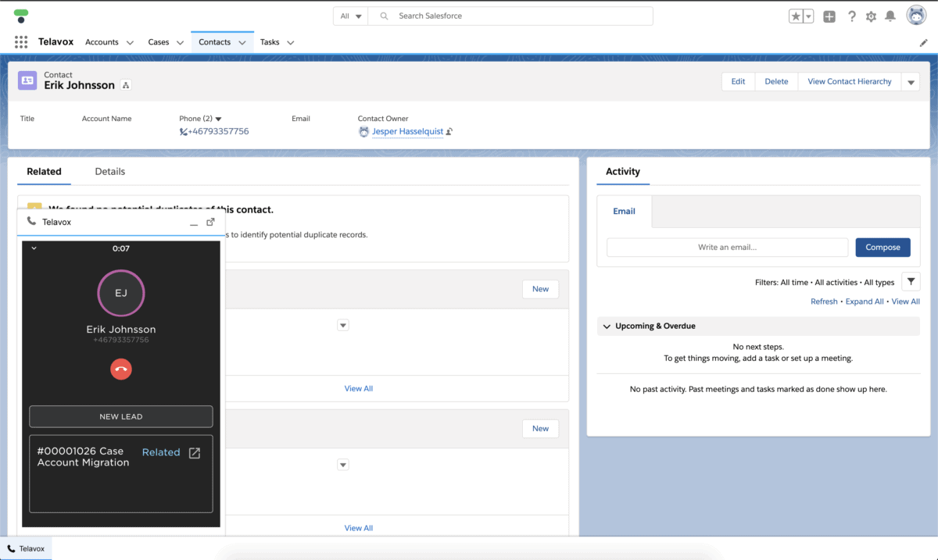Viewport: 938px width, 560px height.
Task: Select the Activity tab
Action: [x=623, y=172]
